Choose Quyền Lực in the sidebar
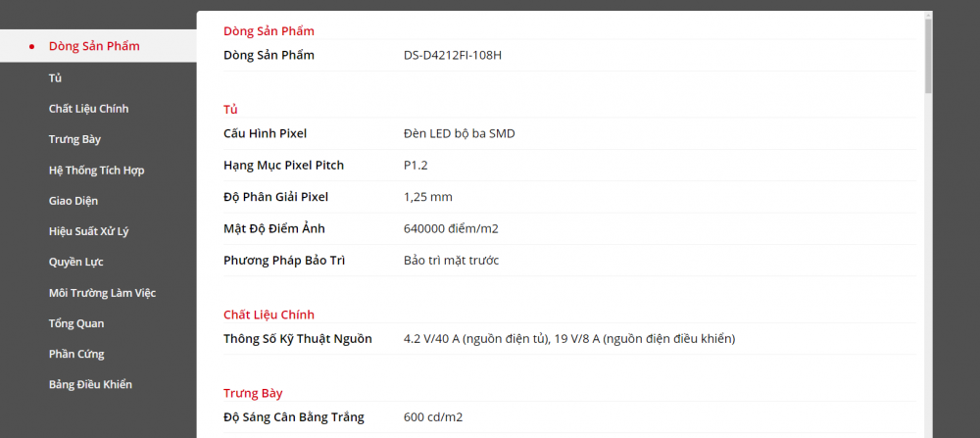The width and height of the screenshot is (980, 438). pos(75,262)
